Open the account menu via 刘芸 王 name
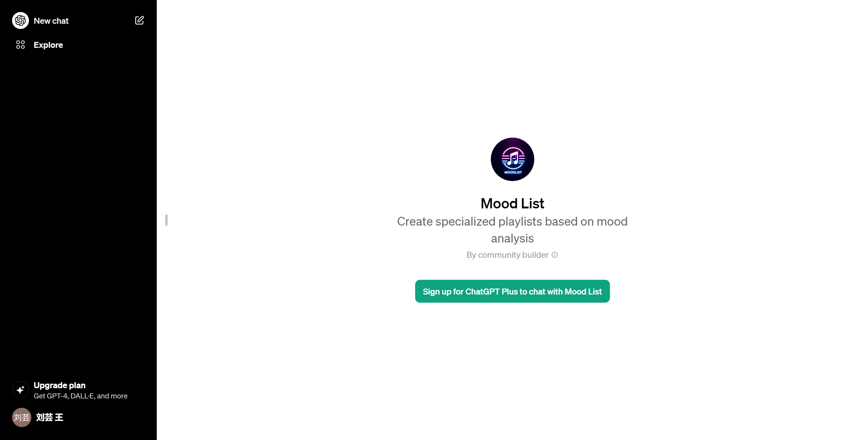 tap(49, 417)
